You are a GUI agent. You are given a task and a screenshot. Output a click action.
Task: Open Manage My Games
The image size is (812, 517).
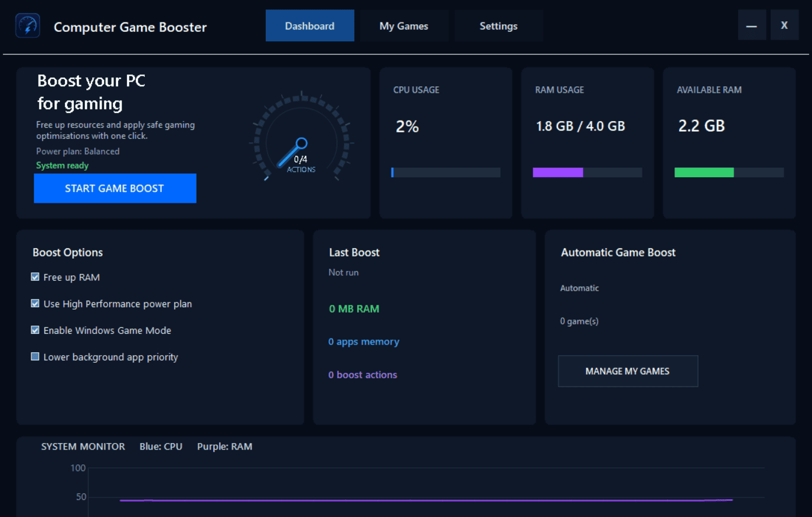pos(628,371)
